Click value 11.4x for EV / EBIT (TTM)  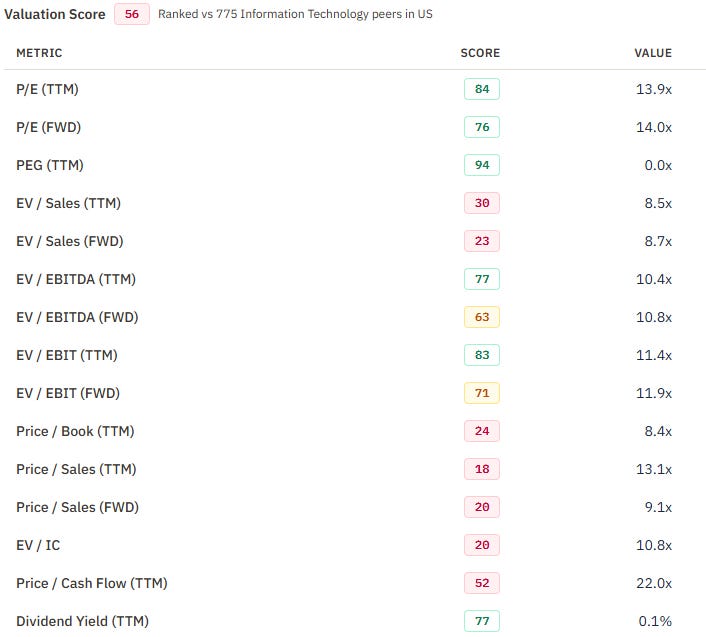pyautogui.click(x=654, y=355)
